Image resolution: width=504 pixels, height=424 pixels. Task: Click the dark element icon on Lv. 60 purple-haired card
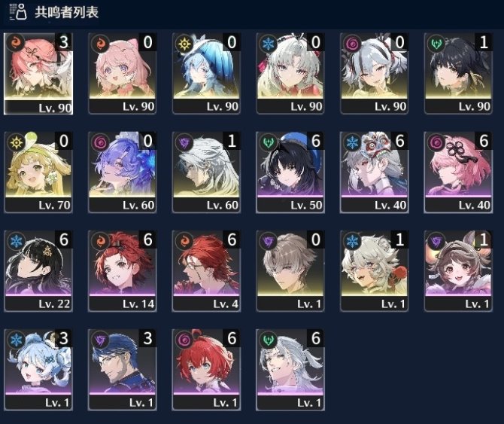[100, 142]
